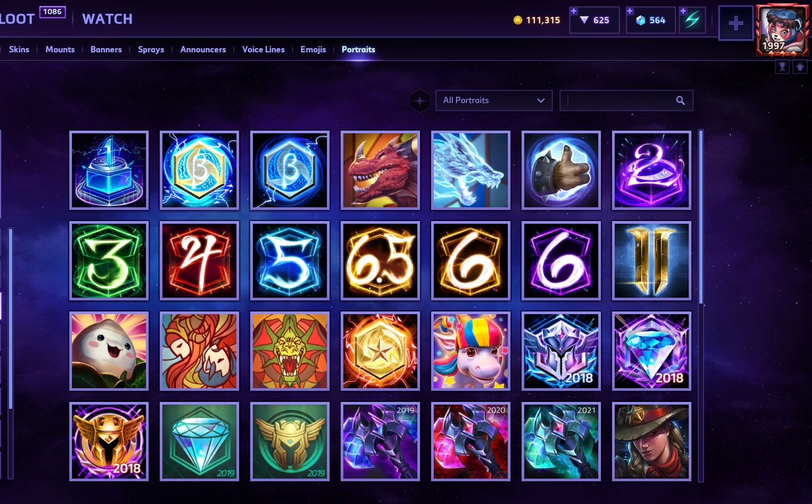Viewport: 812px width, 504px height.
Task: Switch to the Skins tab
Action: point(19,49)
